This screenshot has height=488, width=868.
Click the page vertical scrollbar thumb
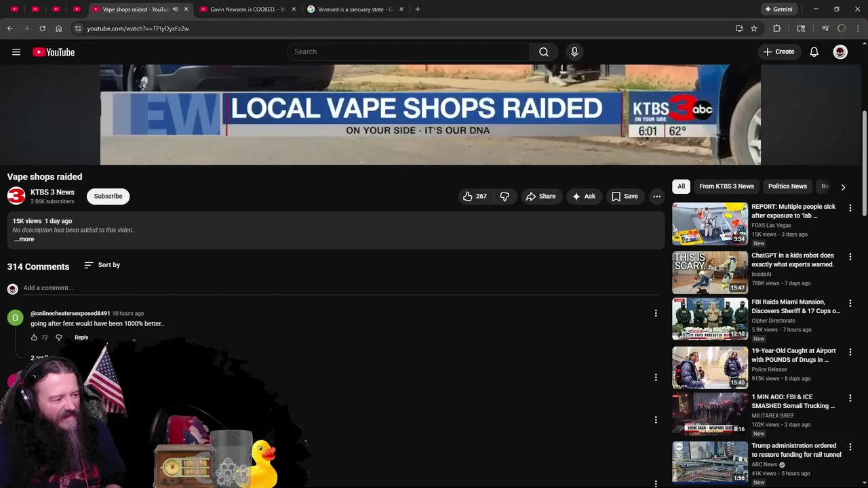click(864, 163)
